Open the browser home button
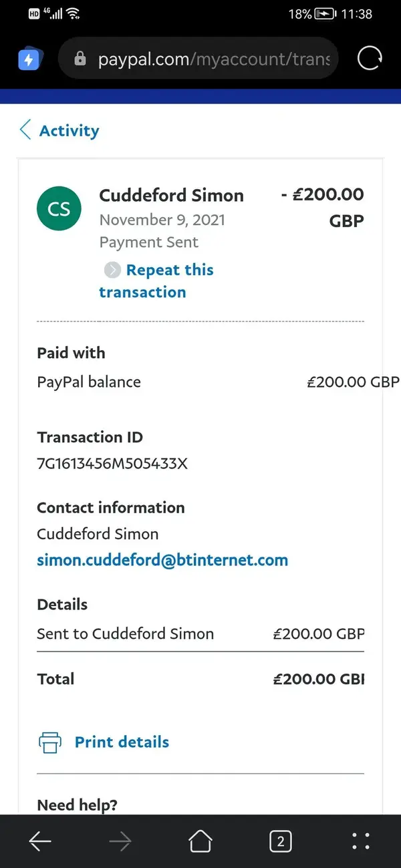The width and height of the screenshot is (401, 868). coord(200,841)
